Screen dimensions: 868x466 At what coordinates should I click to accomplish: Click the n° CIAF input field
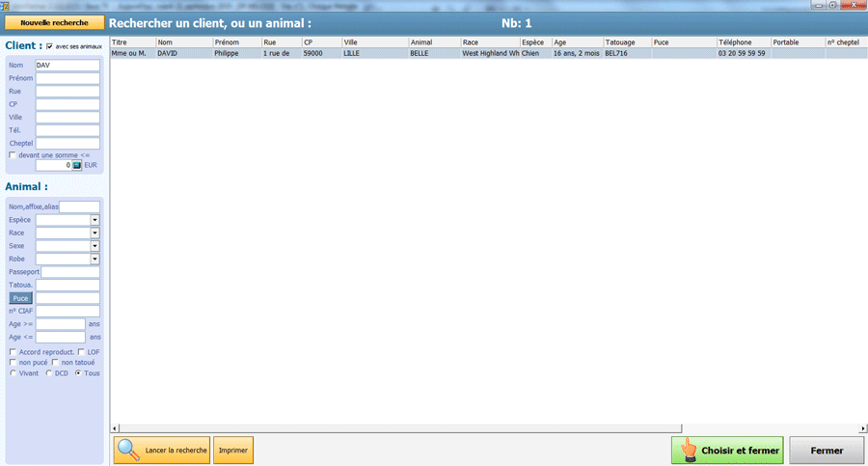coord(68,311)
